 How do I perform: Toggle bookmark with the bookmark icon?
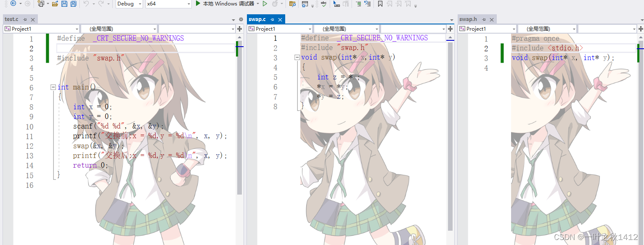click(380, 3)
